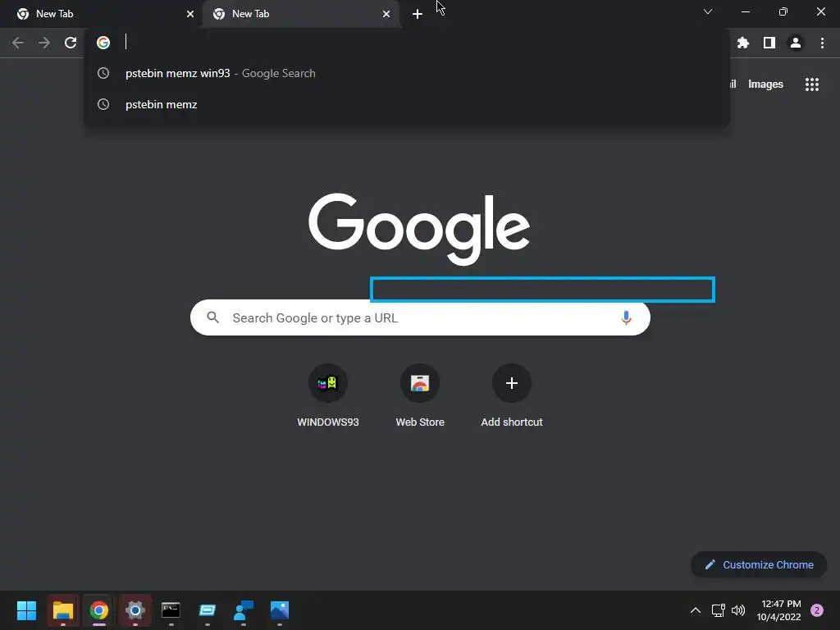Image resolution: width=840 pixels, height=630 pixels.
Task: Click the Chrome taskbar icon
Action: pyautogui.click(x=99, y=610)
